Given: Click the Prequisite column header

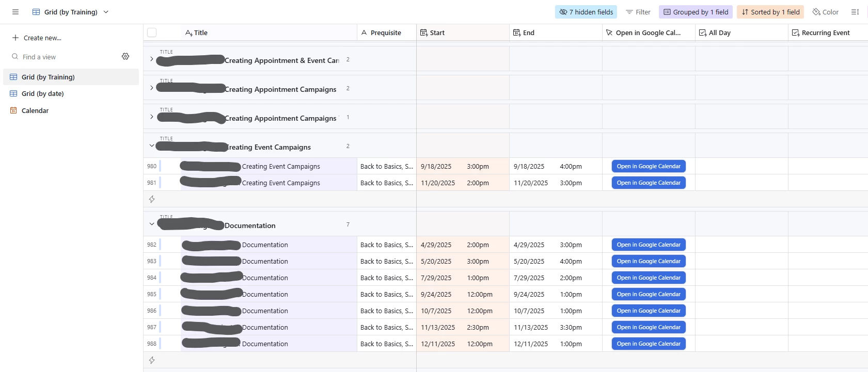Looking at the screenshot, I should coord(387,33).
